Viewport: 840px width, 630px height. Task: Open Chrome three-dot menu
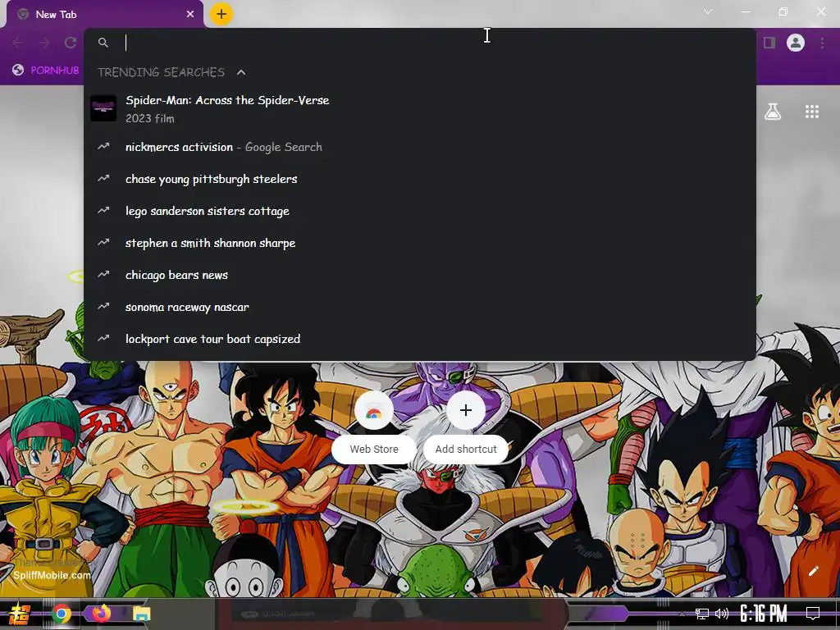coord(822,43)
